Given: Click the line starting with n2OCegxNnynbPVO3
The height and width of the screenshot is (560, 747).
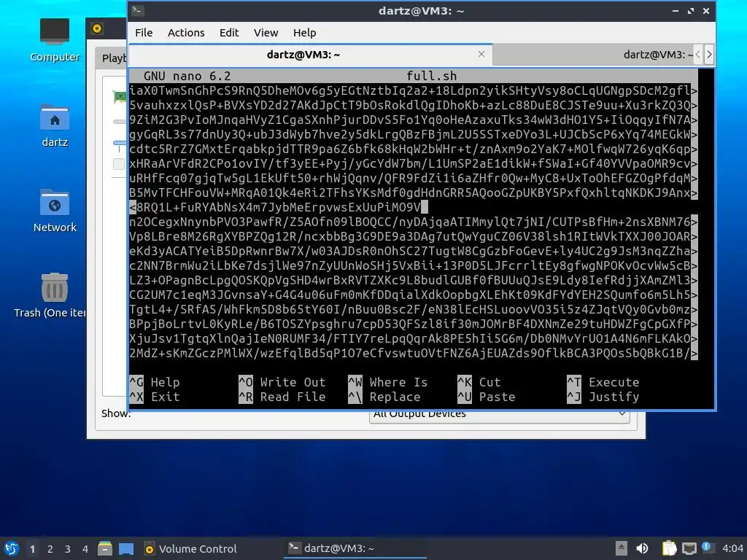Looking at the screenshot, I should click(x=414, y=222).
